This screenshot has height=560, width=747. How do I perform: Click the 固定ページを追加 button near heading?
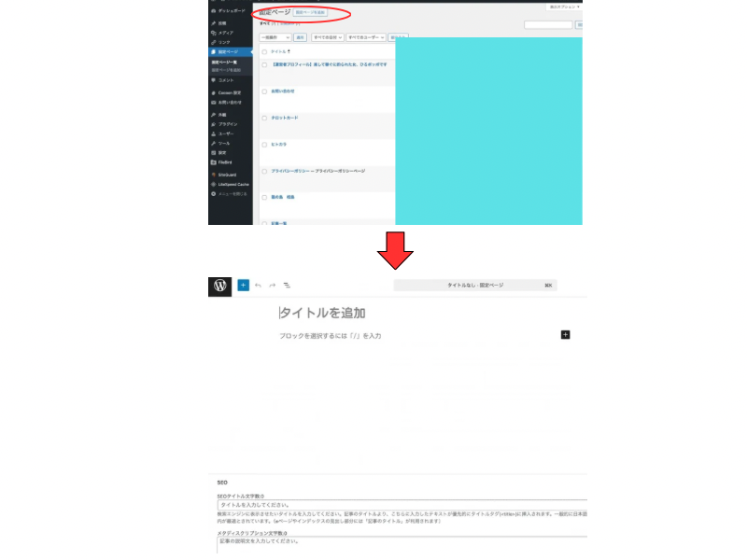pos(310,12)
